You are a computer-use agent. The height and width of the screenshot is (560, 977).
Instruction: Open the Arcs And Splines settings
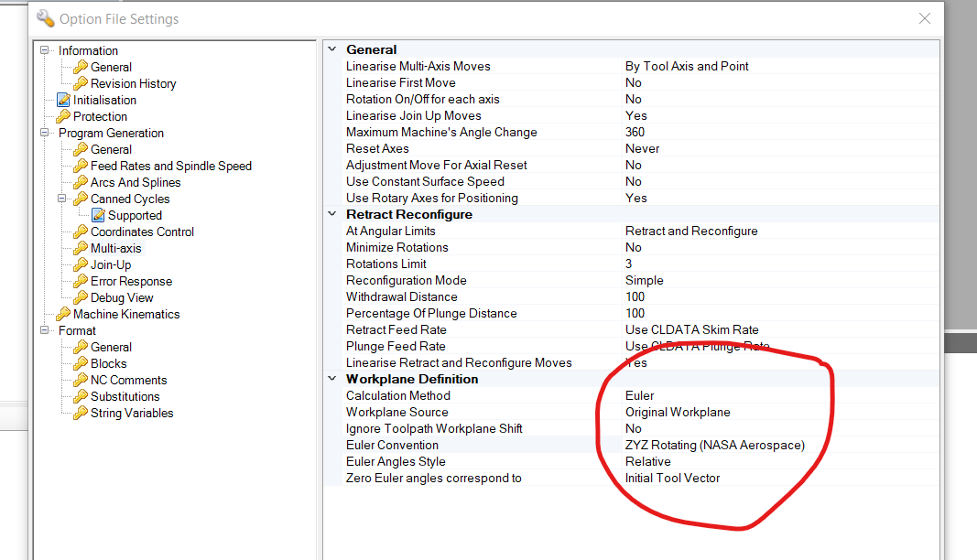pyautogui.click(x=136, y=182)
